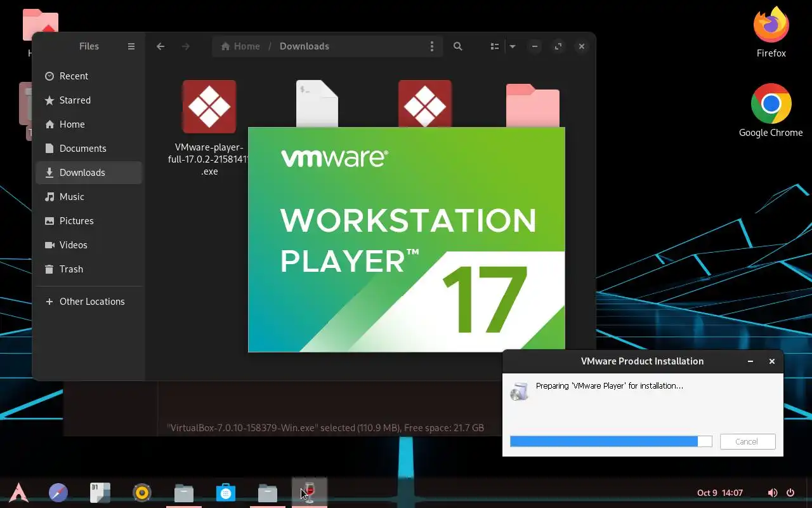Go back in Files navigation

pos(160,46)
